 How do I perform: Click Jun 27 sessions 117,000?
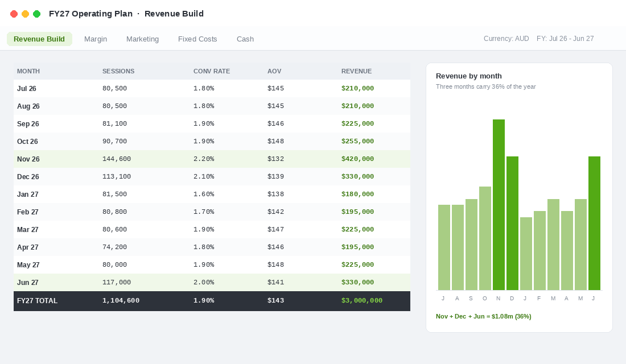pos(117,282)
